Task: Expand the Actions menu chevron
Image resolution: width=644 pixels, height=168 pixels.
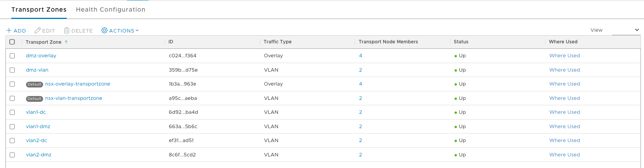Action: coord(137,31)
